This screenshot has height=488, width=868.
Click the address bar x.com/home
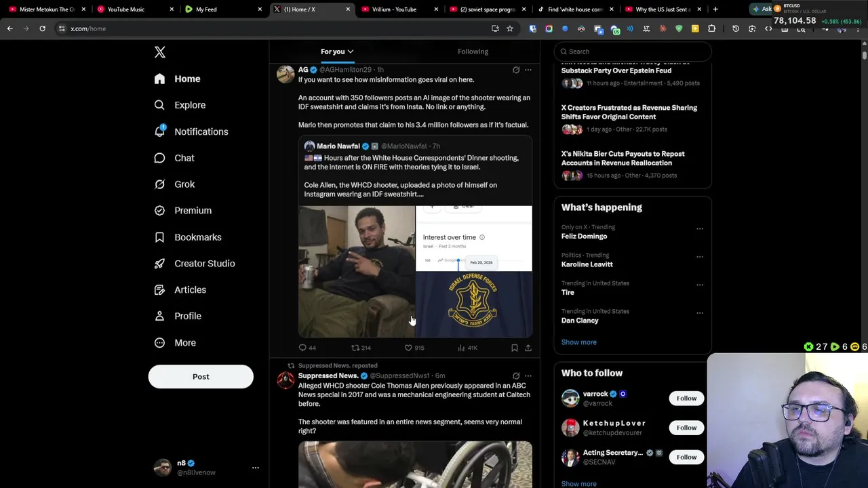[x=88, y=28]
